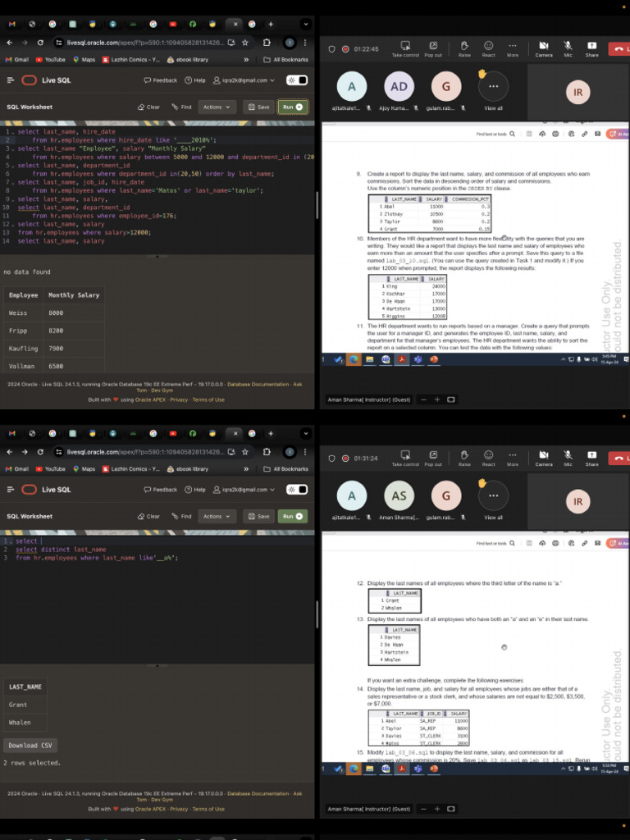Screen dimensions: 630x840
Task: Click View all in the meeting timed 01:22:45
Action: click(493, 91)
